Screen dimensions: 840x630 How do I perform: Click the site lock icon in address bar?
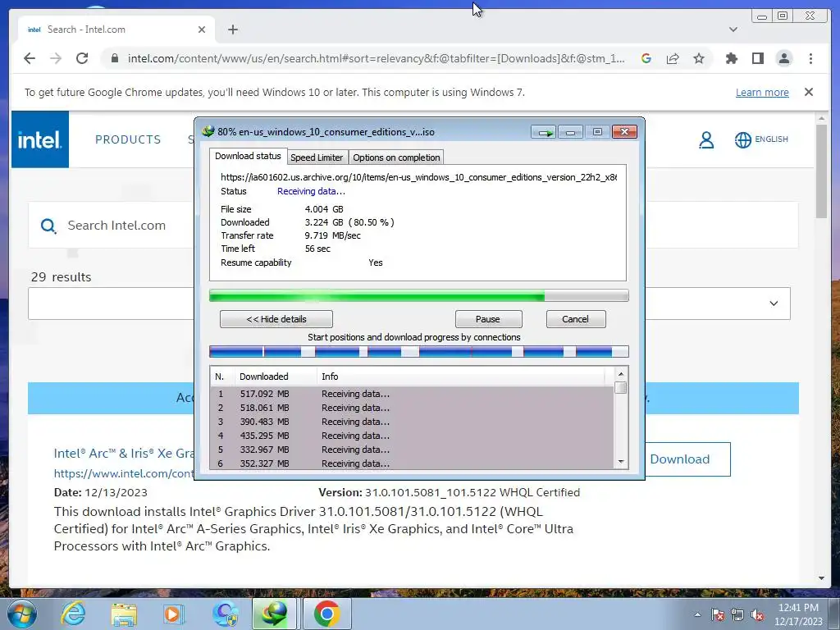click(x=114, y=58)
